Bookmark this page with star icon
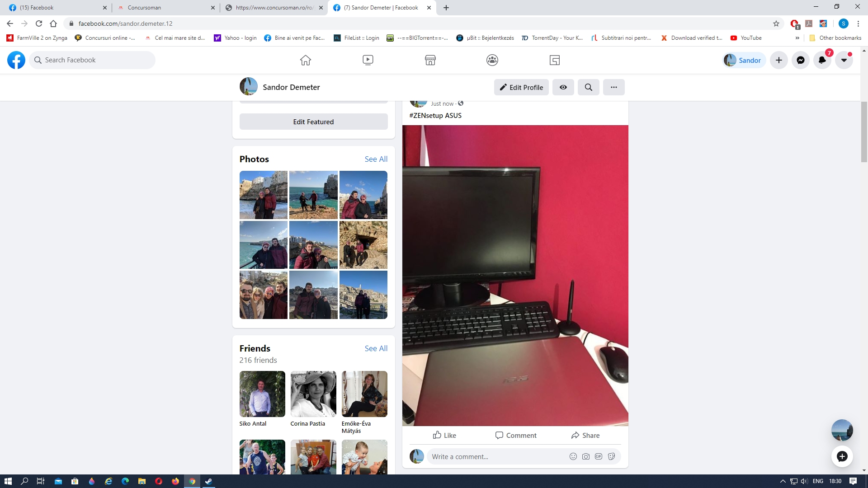Screen dimensions: 868x488 [x=776, y=23]
